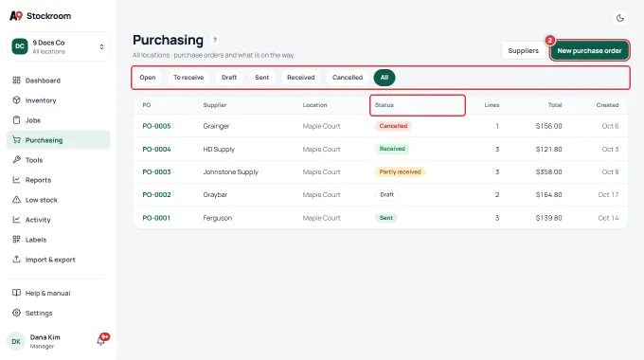Open purchase order PO-0003
The height and width of the screenshot is (360, 644).
pos(156,171)
